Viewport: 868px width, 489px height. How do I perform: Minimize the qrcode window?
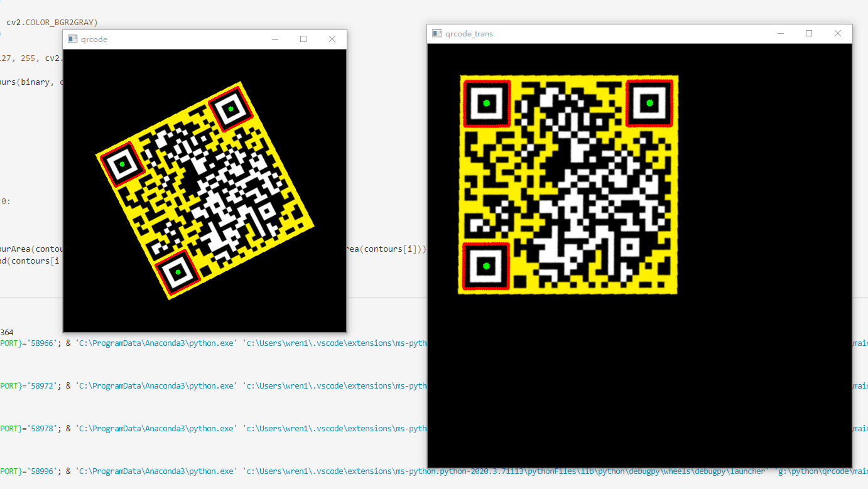pos(274,39)
